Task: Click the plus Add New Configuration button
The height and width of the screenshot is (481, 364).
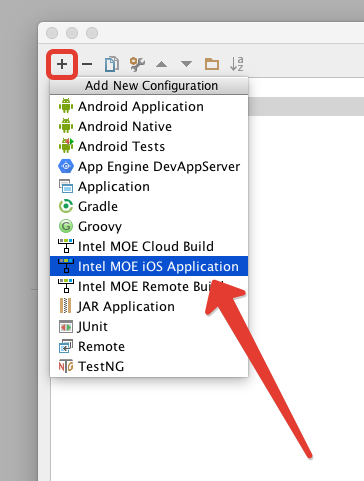Action: pos(62,64)
